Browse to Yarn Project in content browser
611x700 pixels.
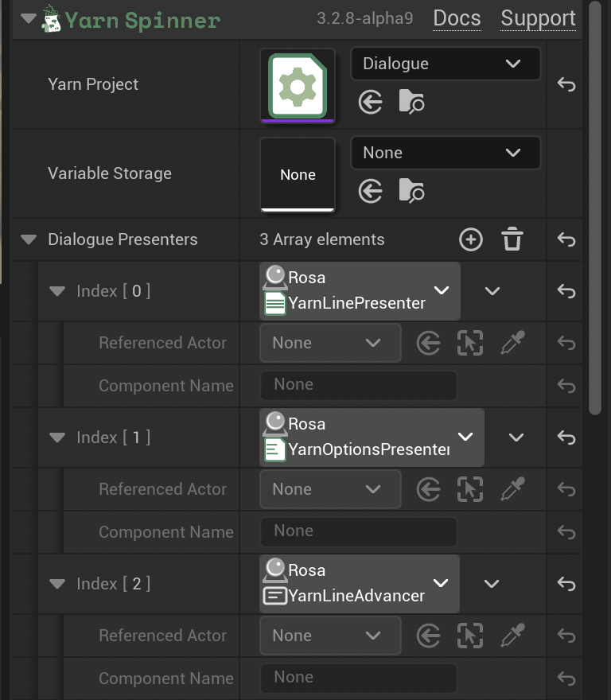[x=411, y=103]
